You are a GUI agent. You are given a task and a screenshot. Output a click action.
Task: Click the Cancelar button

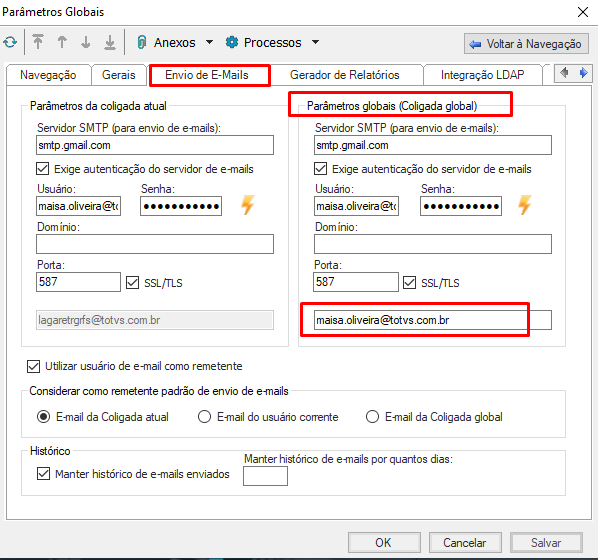tap(465, 542)
